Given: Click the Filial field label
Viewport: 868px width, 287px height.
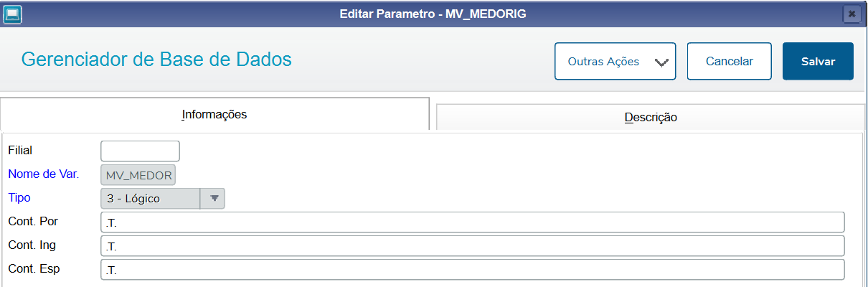Looking at the screenshot, I should pyautogui.click(x=20, y=150).
